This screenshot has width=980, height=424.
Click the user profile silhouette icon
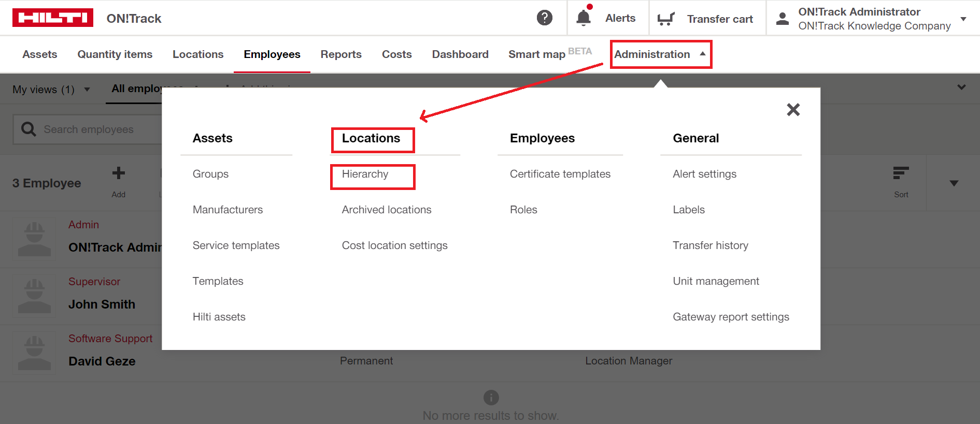point(783,19)
